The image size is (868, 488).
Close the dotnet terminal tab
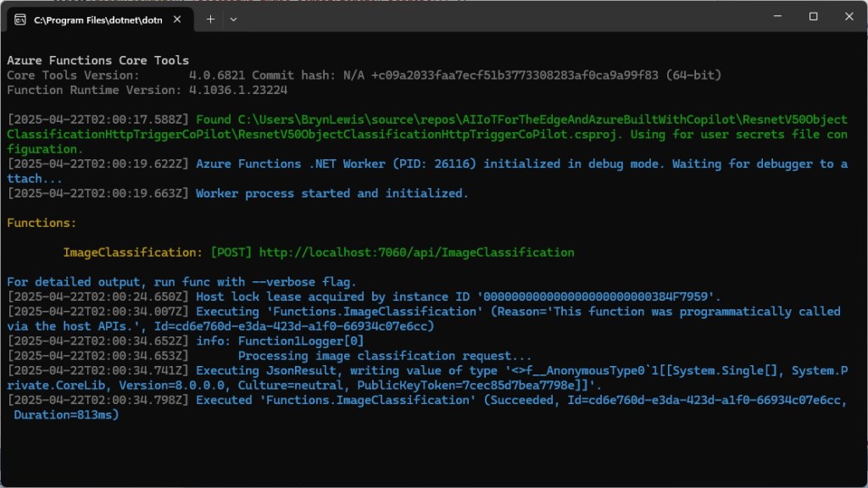tap(179, 19)
